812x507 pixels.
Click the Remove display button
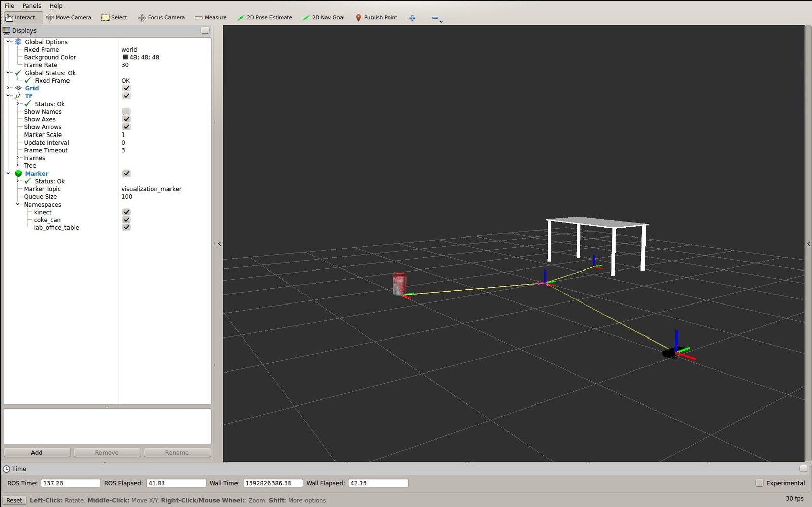(x=107, y=453)
